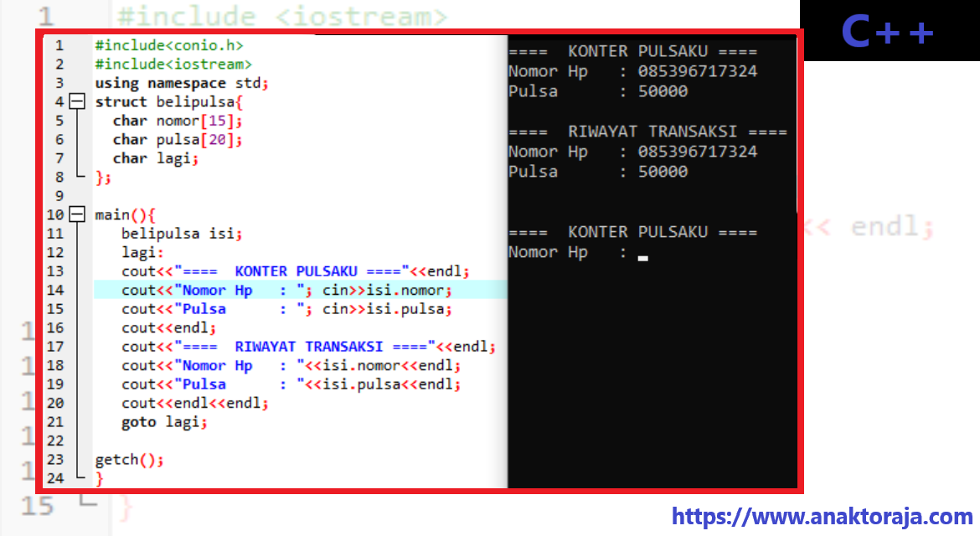
Task: Click the blinking underscore cursor in the console
Action: click(x=643, y=258)
